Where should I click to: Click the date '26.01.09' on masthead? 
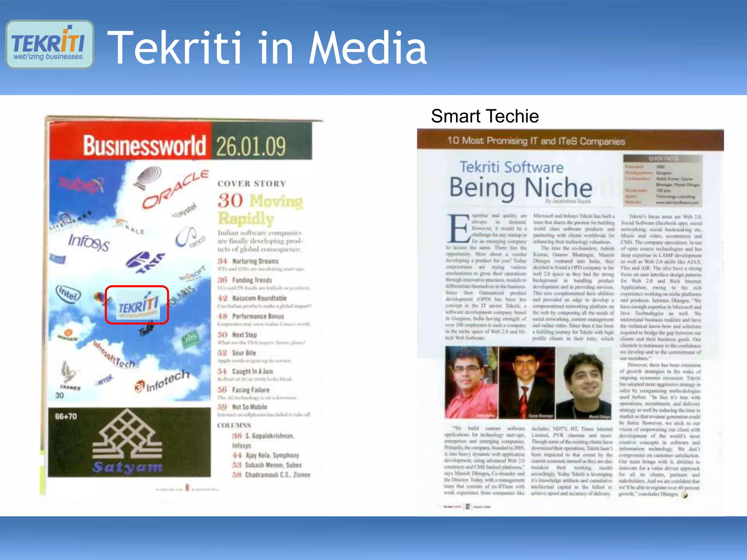(x=251, y=147)
